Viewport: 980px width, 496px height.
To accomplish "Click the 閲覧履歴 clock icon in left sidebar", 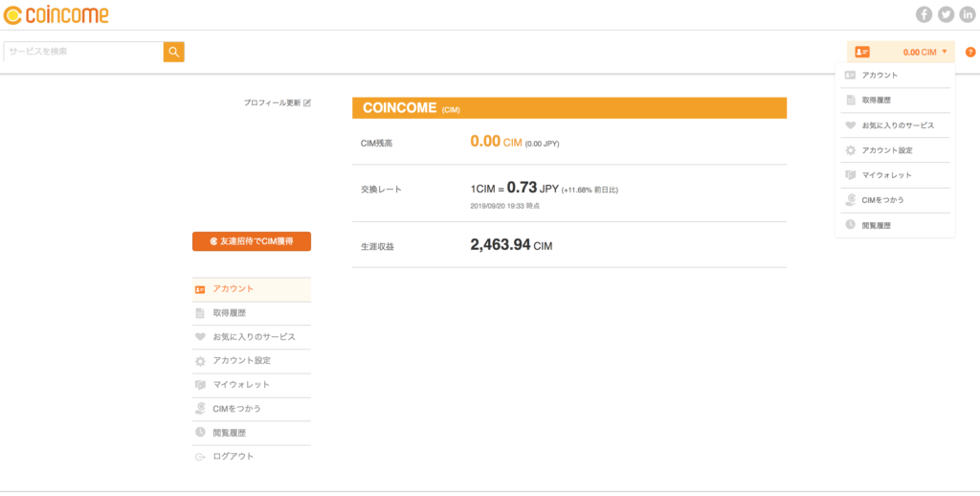I will click(200, 432).
